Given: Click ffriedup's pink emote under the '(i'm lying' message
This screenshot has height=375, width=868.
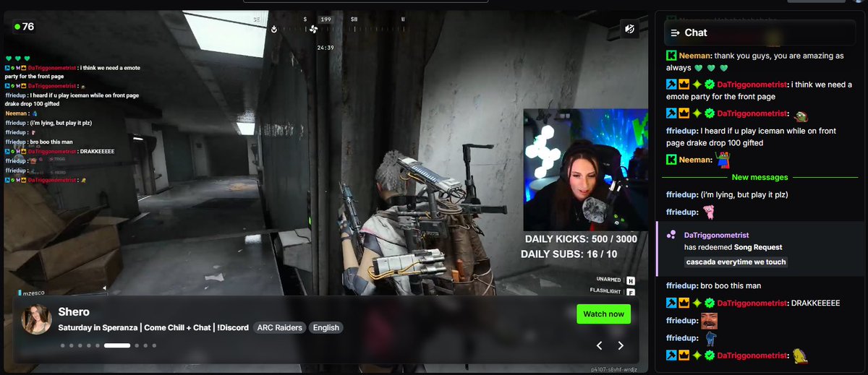Looking at the screenshot, I should click(710, 212).
